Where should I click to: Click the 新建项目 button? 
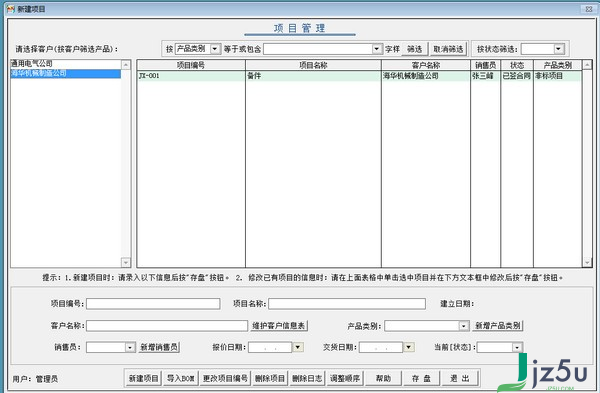point(143,378)
